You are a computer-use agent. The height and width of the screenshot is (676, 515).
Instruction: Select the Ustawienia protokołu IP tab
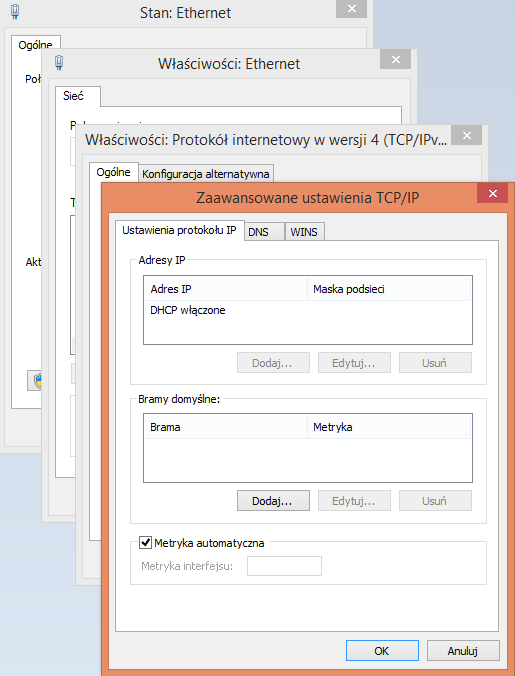coord(180,230)
